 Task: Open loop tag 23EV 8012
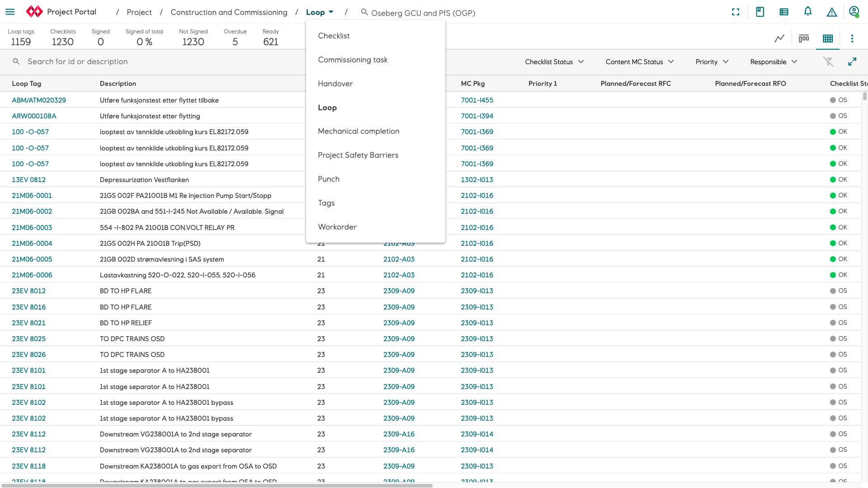tap(28, 291)
